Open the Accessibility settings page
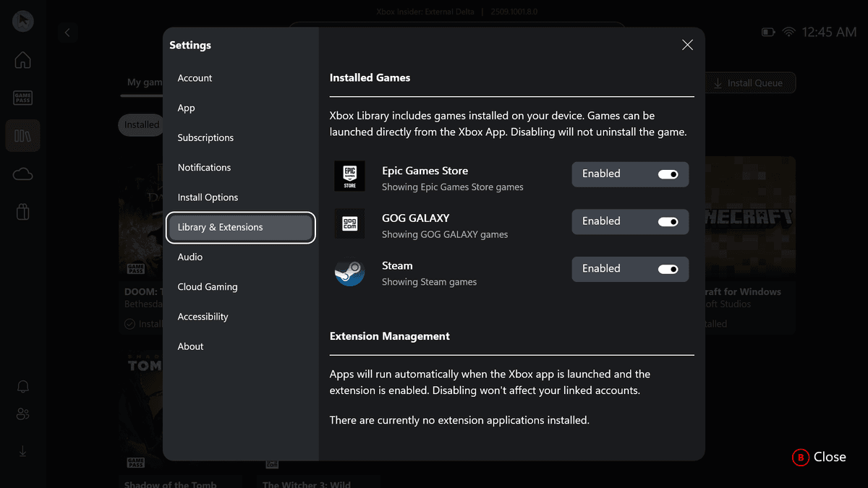 click(x=203, y=317)
